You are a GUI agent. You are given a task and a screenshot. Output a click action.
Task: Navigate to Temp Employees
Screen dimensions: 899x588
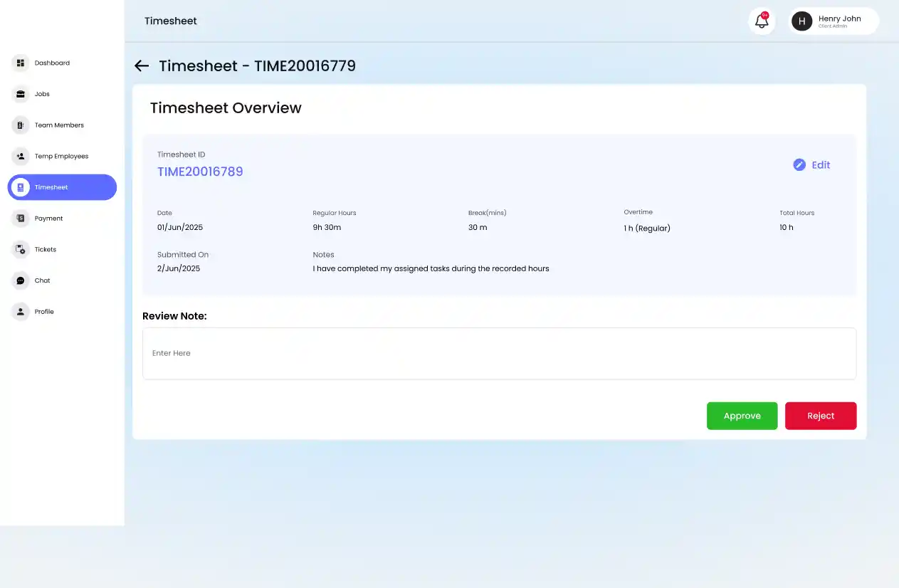pyautogui.click(x=61, y=156)
